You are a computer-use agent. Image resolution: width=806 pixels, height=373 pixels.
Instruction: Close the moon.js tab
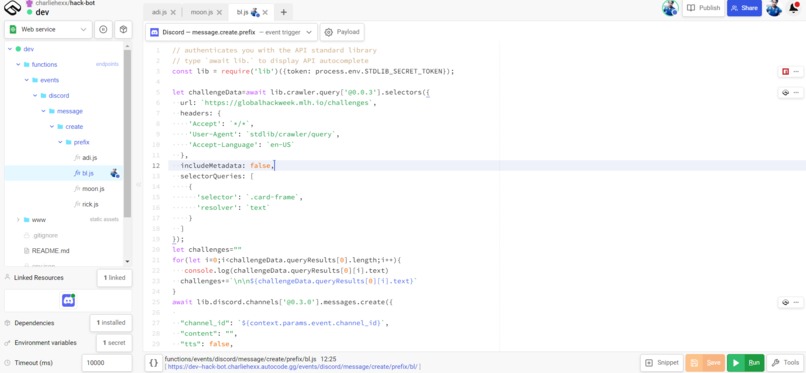(x=219, y=12)
